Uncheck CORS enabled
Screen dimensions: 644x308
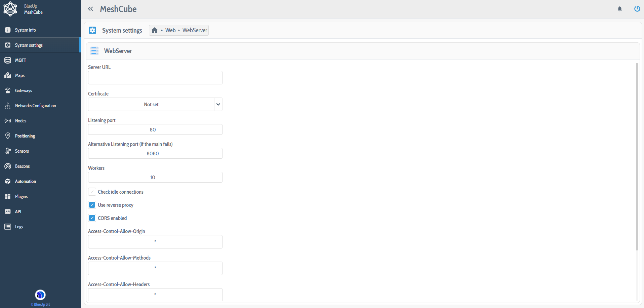(92, 218)
